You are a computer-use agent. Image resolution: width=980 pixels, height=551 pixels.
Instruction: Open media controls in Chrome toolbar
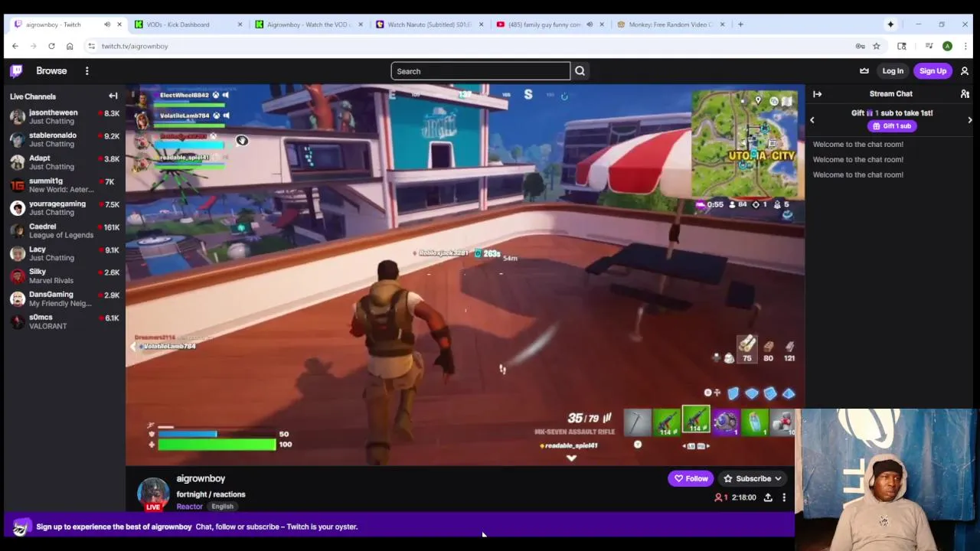[x=929, y=46]
